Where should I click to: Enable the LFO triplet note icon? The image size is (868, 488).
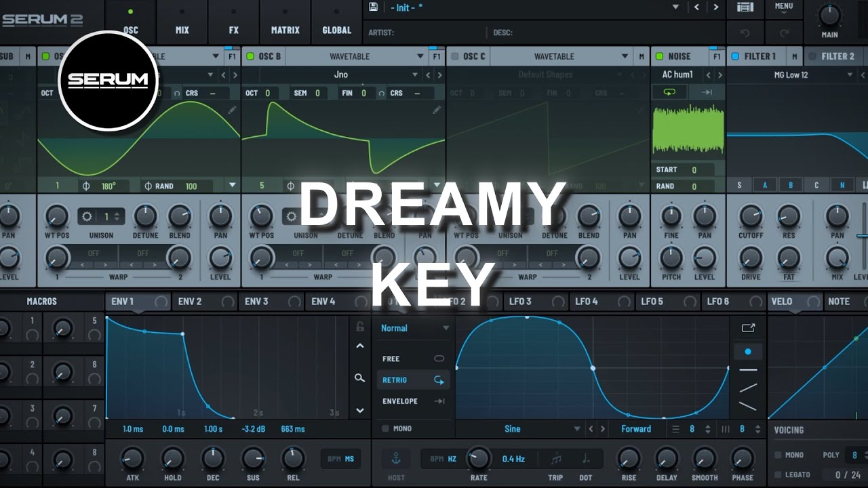point(556,459)
